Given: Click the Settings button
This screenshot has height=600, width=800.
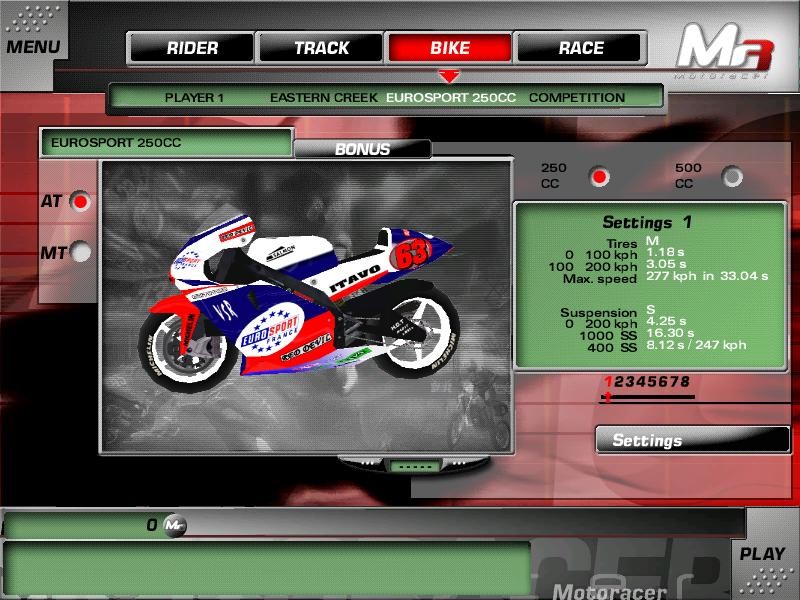Looking at the screenshot, I should click(692, 440).
